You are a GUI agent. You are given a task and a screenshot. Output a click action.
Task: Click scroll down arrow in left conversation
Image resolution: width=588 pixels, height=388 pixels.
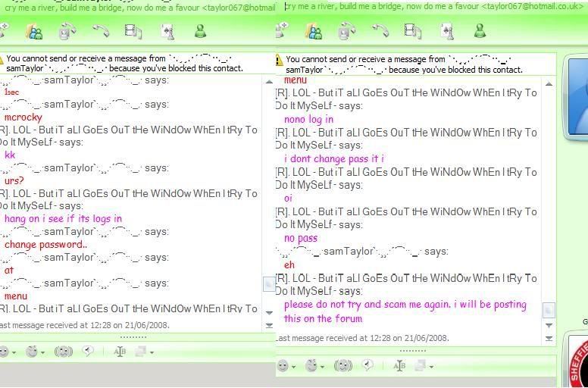click(269, 311)
